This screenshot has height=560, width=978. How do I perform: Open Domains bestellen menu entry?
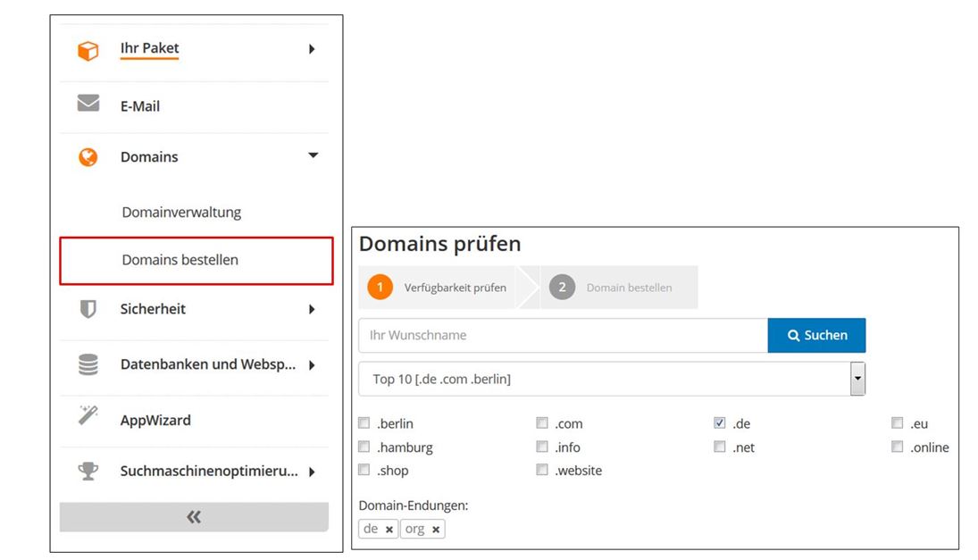196,261
